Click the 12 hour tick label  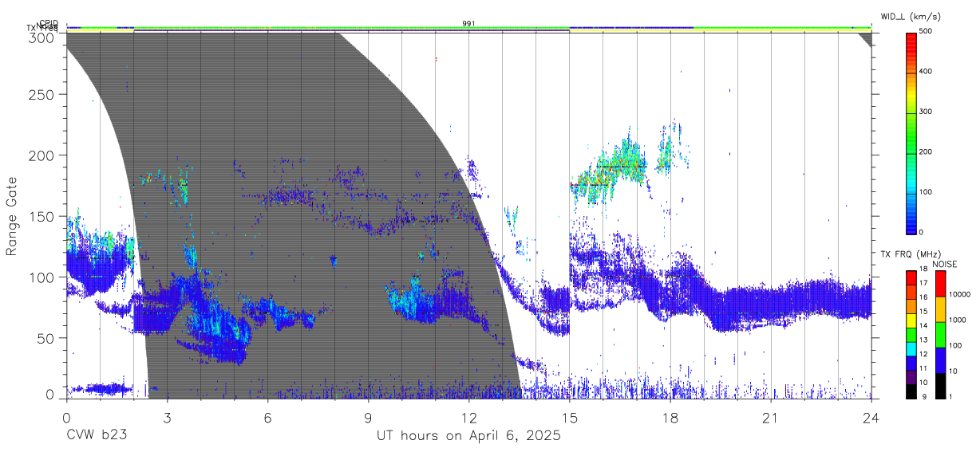coord(468,417)
